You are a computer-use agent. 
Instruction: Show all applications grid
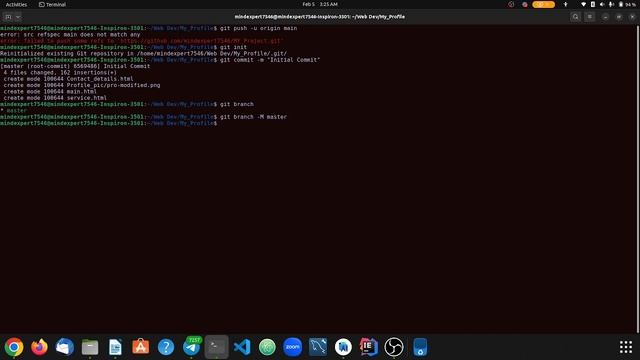[626, 347]
